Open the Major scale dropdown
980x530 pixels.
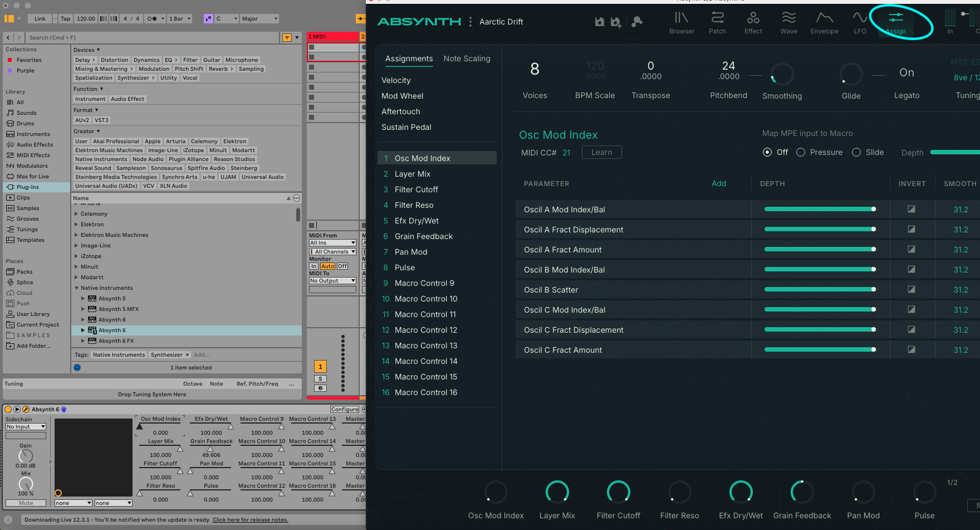[259, 19]
